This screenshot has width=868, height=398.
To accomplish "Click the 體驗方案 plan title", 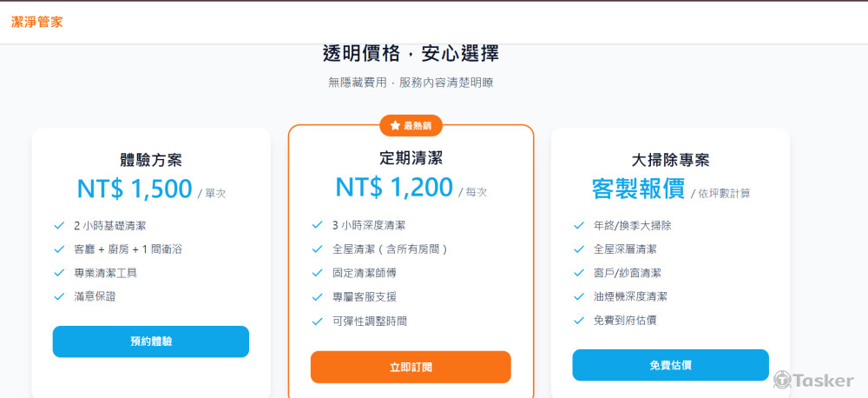I will (151, 160).
